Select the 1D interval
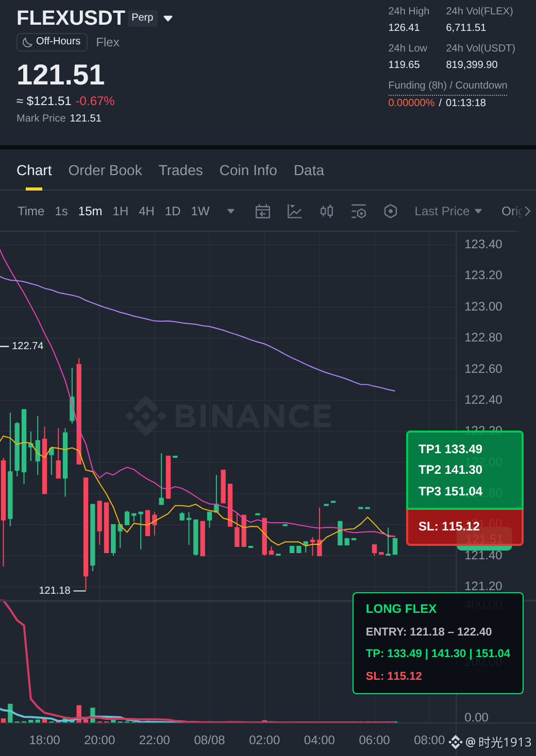This screenshot has width=536, height=756. point(173,211)
